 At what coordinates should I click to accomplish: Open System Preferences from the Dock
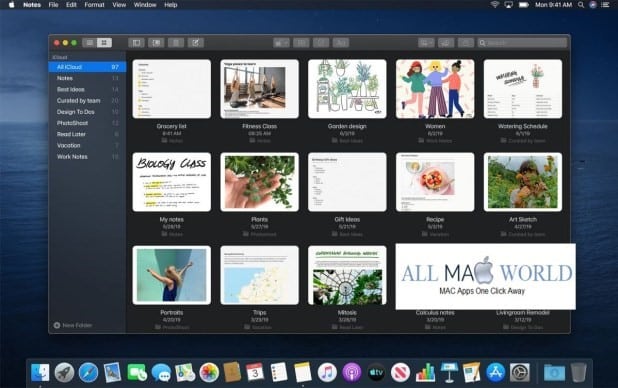click(520, 372)
